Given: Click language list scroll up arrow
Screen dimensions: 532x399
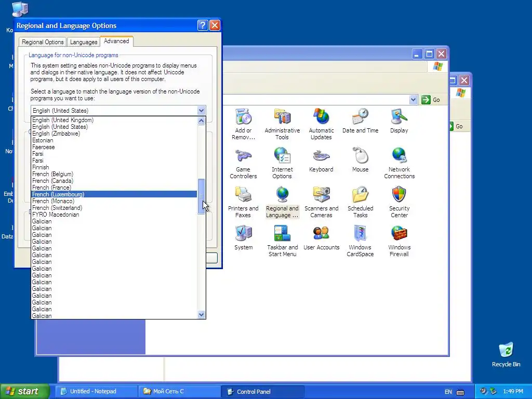Looking at the screenshot, I should point(201,121).
